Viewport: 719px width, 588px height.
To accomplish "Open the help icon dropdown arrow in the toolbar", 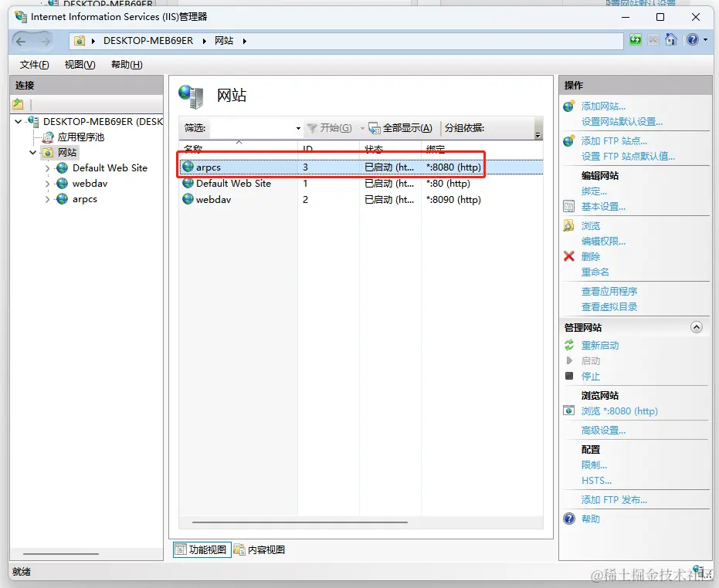I will [705, 40].
